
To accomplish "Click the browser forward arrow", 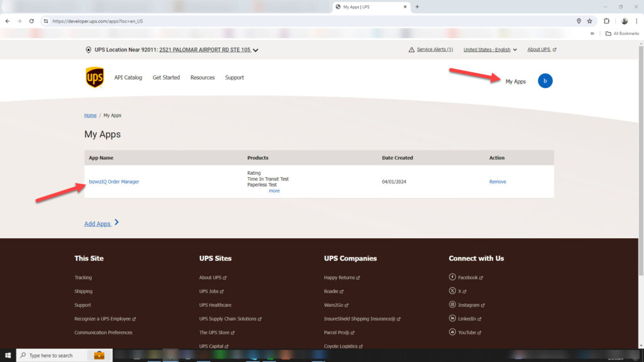I will pos(19,21).
